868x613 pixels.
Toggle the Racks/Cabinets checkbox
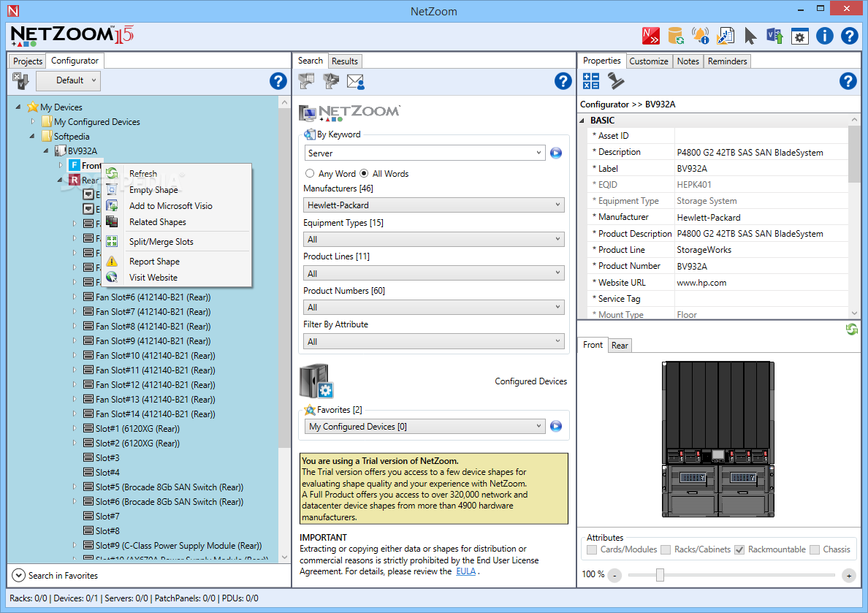click(x=666, y=549)
